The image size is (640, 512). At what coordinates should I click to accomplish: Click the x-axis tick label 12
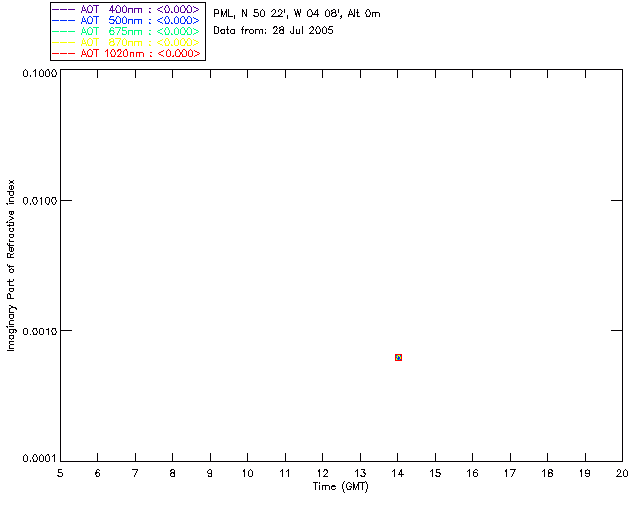322,473
